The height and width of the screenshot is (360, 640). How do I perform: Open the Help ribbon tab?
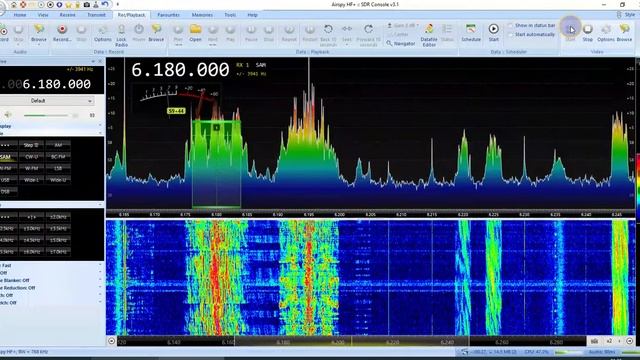[252, 15]
